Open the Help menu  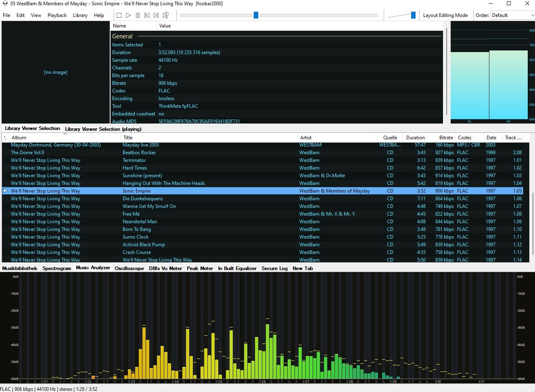point(99,15)
